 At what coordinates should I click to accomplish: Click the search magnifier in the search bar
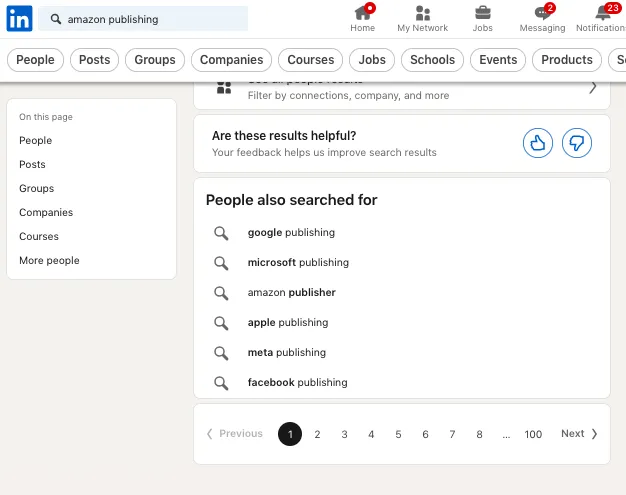[x=56, y=19]
